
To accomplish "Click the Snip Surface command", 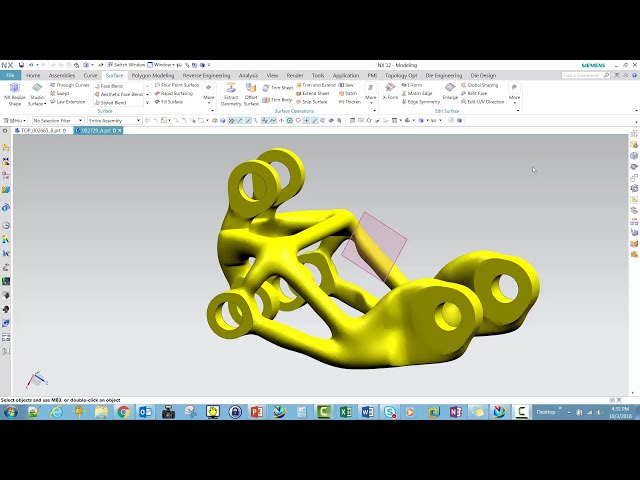I will (x=312, y=102).
